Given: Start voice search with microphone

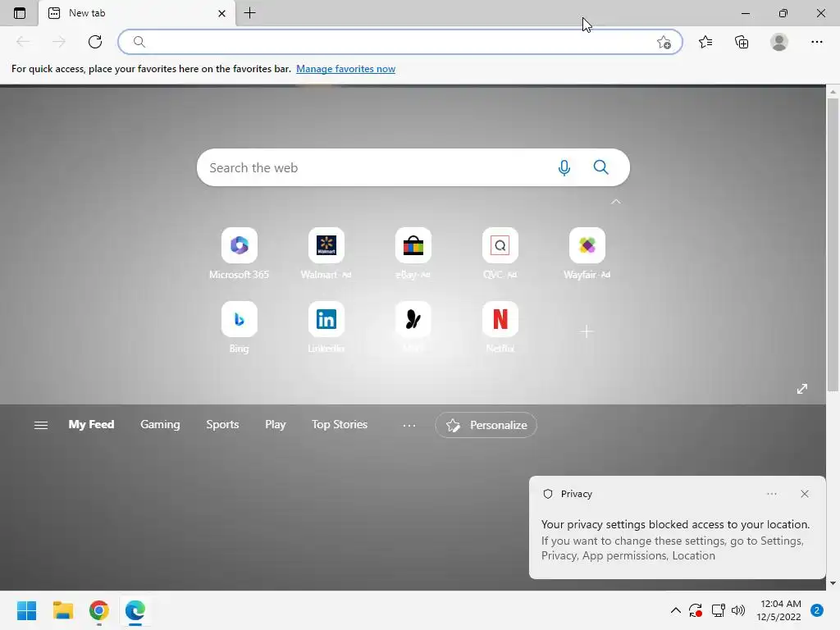Looking at the screenshot, I should (564, 167).
